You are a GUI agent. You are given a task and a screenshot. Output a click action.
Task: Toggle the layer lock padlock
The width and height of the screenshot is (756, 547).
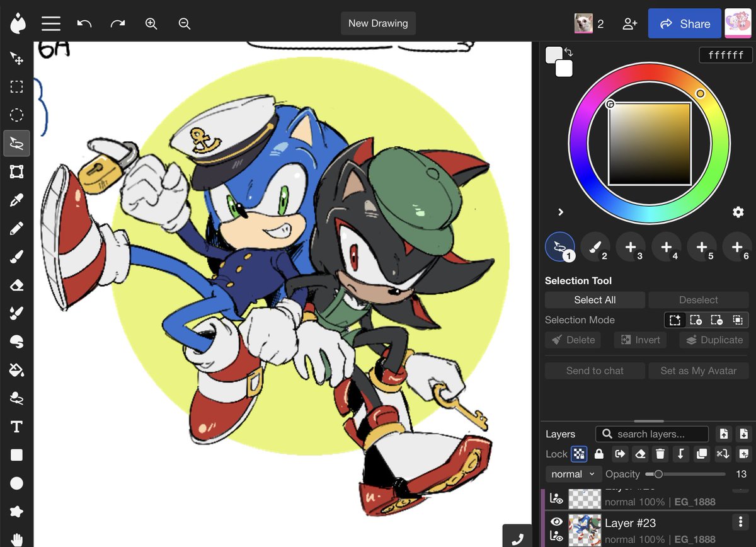[x=599, y=454]
